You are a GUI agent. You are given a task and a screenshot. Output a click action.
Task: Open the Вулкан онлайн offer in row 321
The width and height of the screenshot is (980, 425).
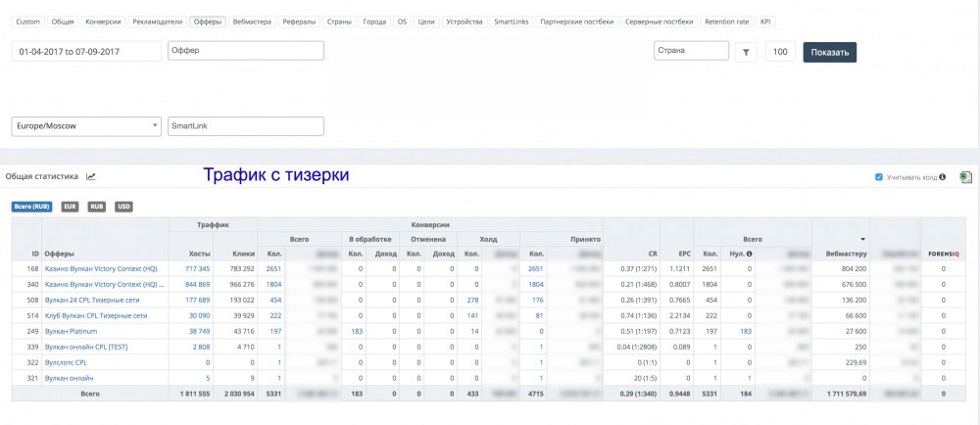(70, 378)
